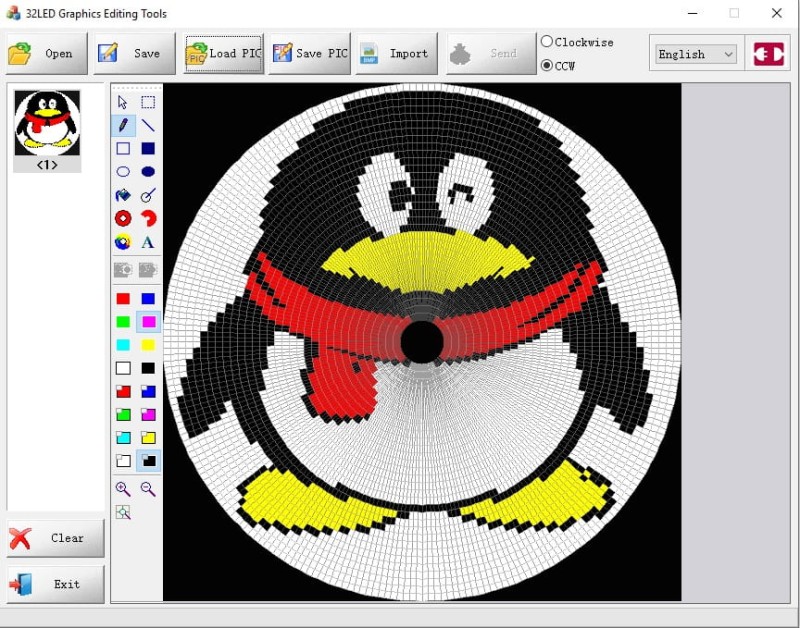This screenshot has width=800, height=628.
Task: Select the filled ellipse tool
Action: (x=148, y=172)
